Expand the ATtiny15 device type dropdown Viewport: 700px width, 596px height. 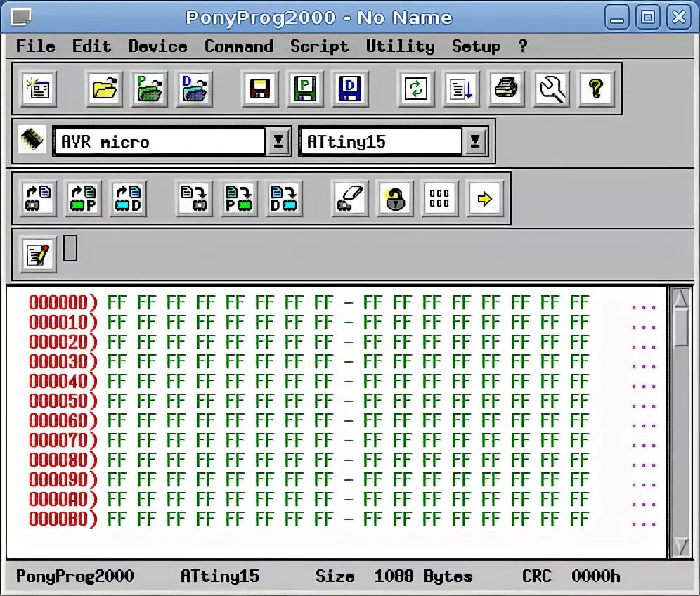475,141
